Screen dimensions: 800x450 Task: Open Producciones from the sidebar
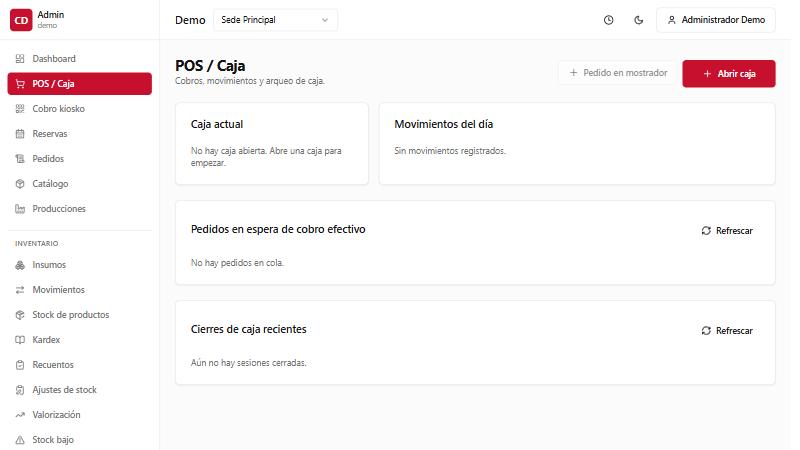(x=80, y=209)
